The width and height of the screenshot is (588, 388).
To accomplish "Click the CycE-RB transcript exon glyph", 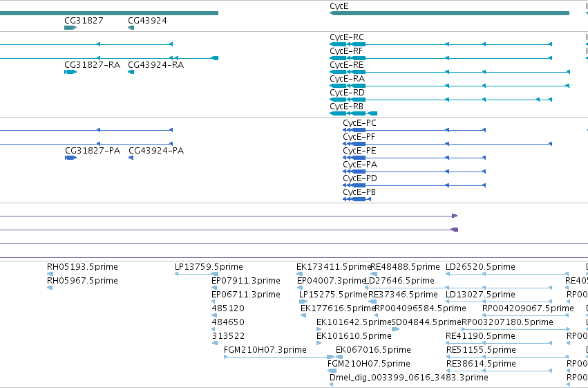I will [x=353, y=113].
